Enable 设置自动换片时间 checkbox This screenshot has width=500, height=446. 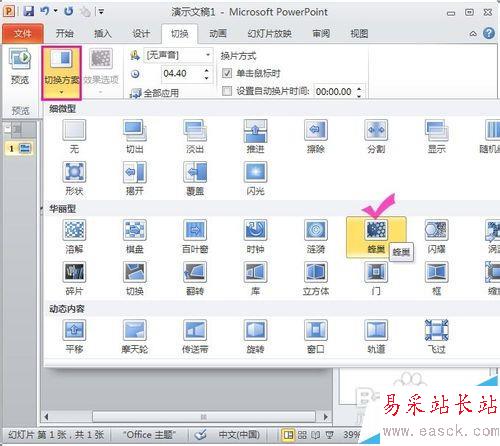click(227, 91)
